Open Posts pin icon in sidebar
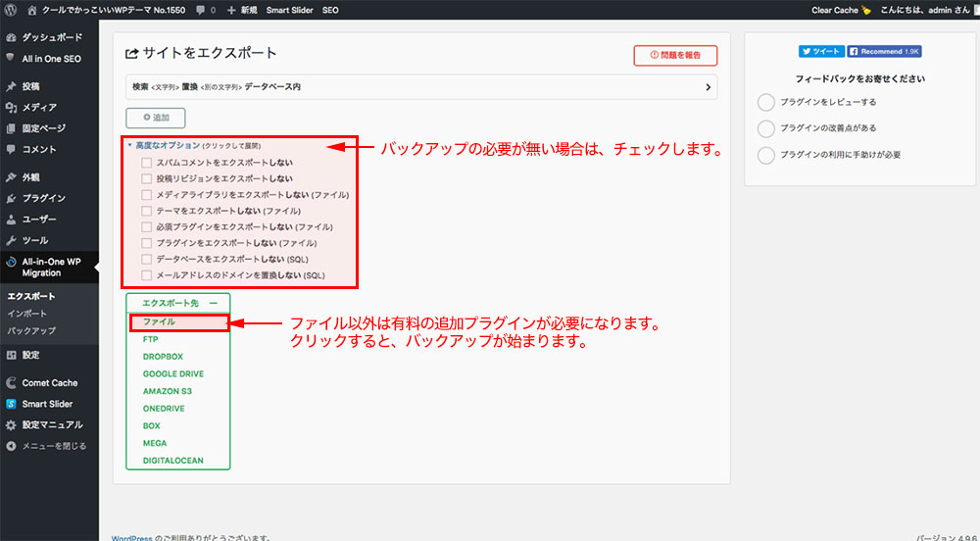The height and width of the screenshot is (541, 980). pos(11,87)
